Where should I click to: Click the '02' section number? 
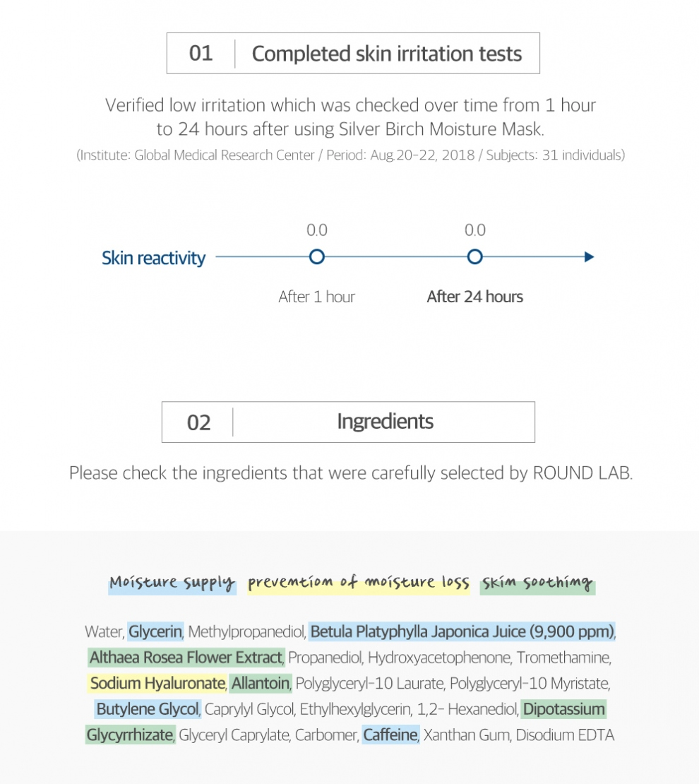pos(198,422)
